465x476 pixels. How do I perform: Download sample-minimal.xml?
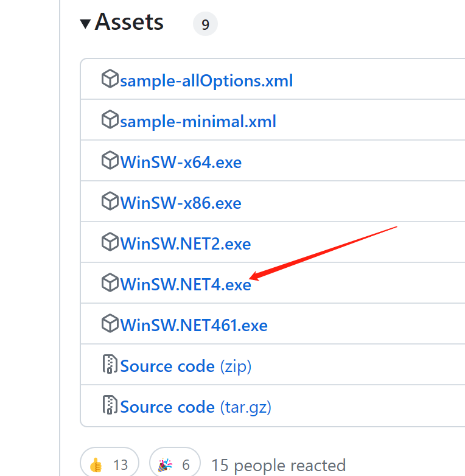click(198, 121)
